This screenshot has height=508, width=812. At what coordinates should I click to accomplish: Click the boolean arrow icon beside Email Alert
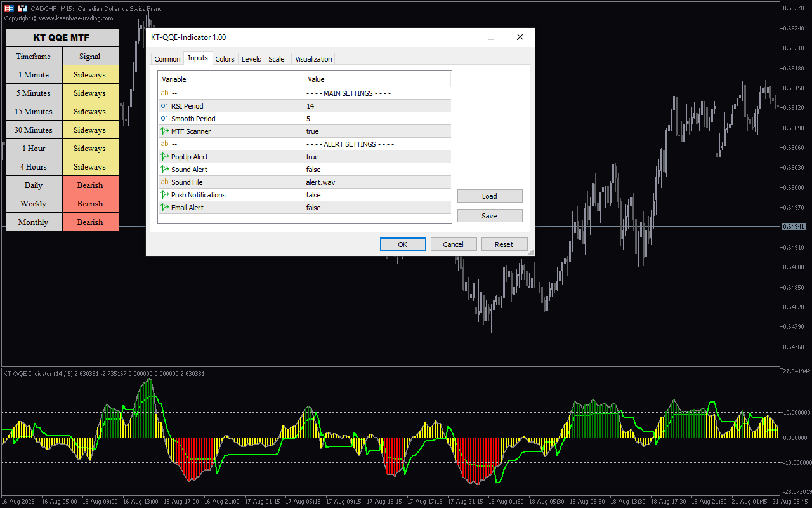[x=165, y=208]
